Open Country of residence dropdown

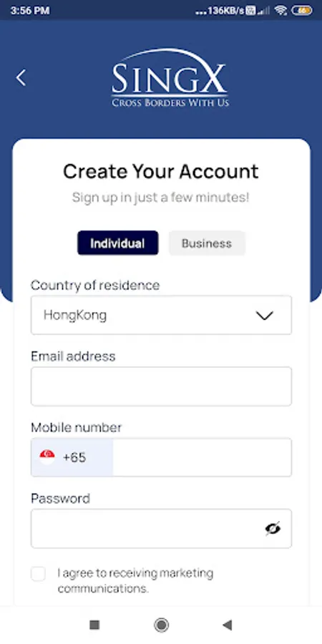(x=161, y=315)
